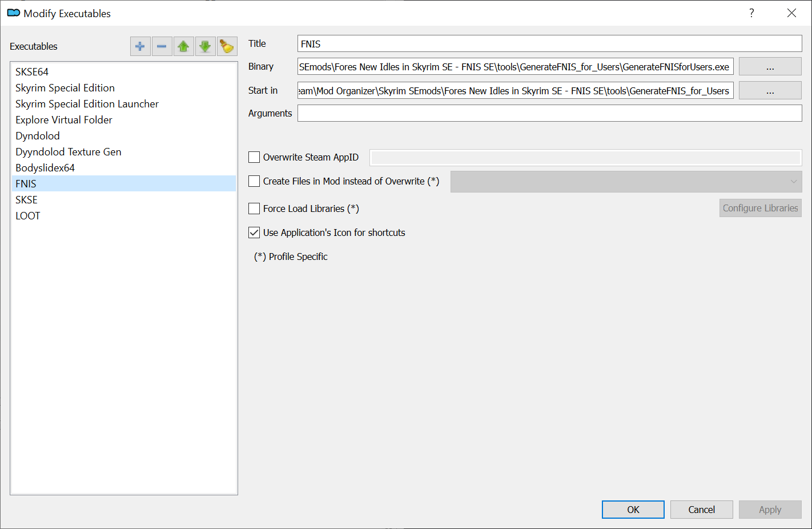This screenshot has height=529, width=812.
Task: Click the broom reset executables icon
Action: point(227,46)
